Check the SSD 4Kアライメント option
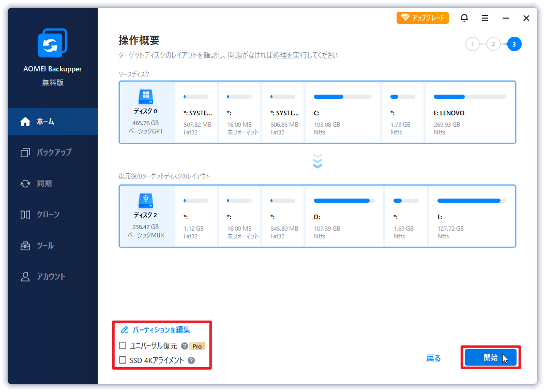Image resolution: width=545 pixels, height=392 pixels. [122, 359]
